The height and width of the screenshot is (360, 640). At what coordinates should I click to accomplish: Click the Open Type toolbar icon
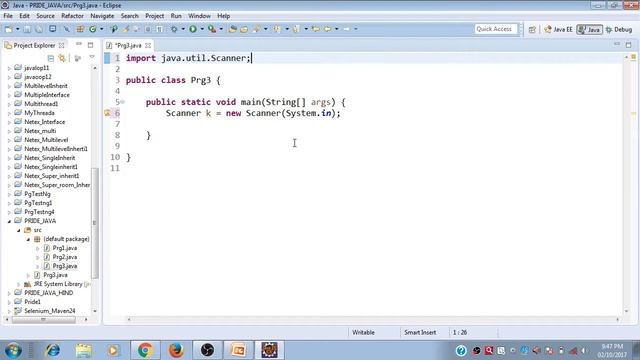(233, 29)
